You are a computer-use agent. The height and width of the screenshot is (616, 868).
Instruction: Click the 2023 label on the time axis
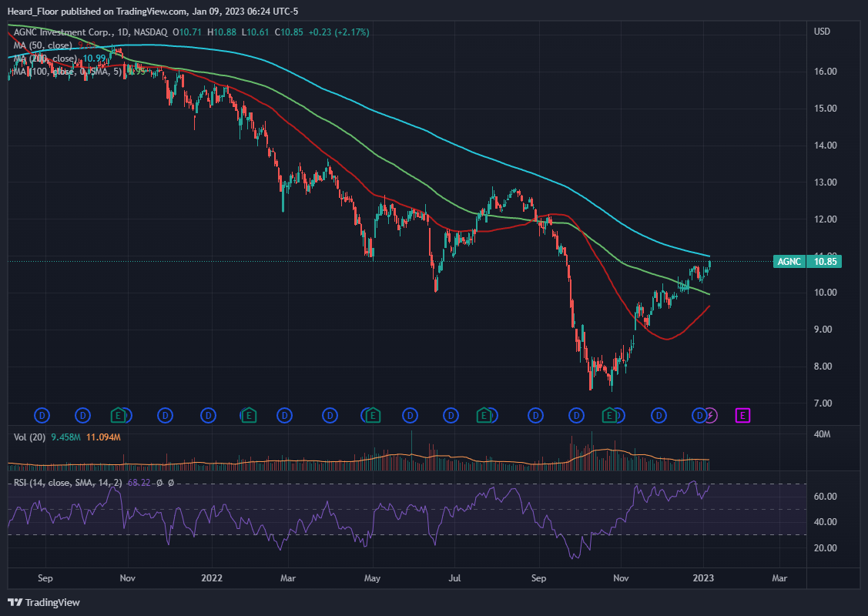703,577
